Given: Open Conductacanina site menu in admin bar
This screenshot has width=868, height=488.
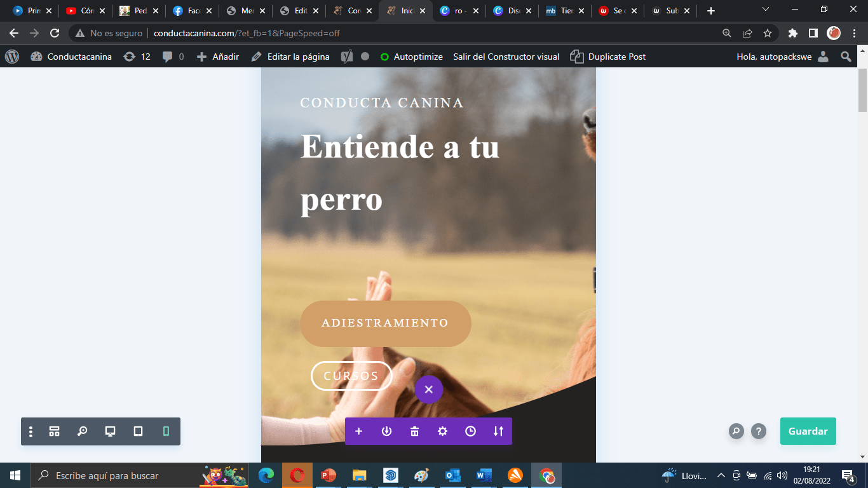Looking at the screenshot, I should [71, 57].
